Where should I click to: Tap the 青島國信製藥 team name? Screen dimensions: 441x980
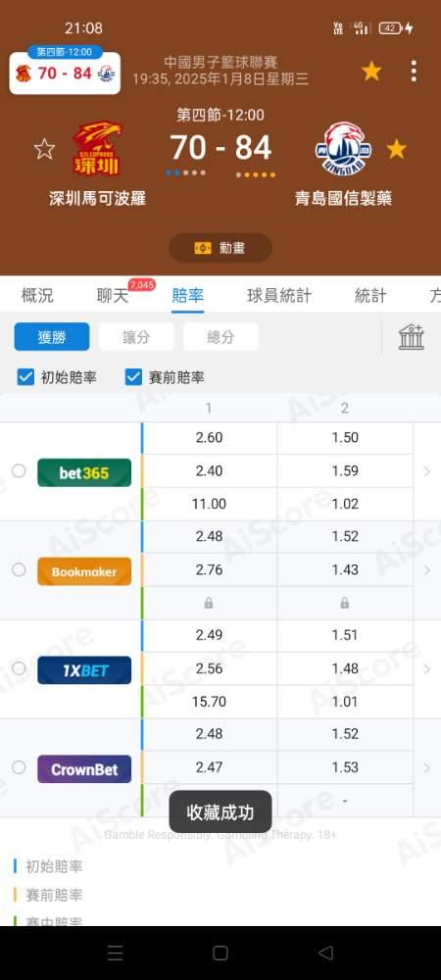click(x=343, y=199)
